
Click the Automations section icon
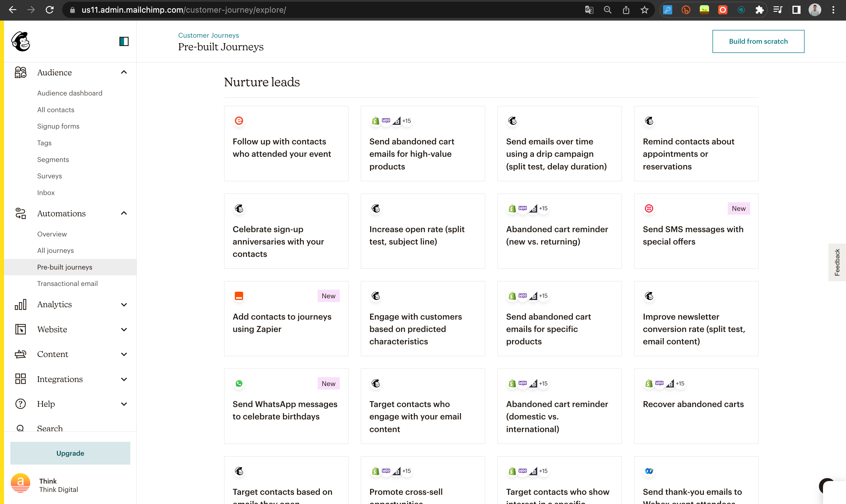tap(20, 213)
